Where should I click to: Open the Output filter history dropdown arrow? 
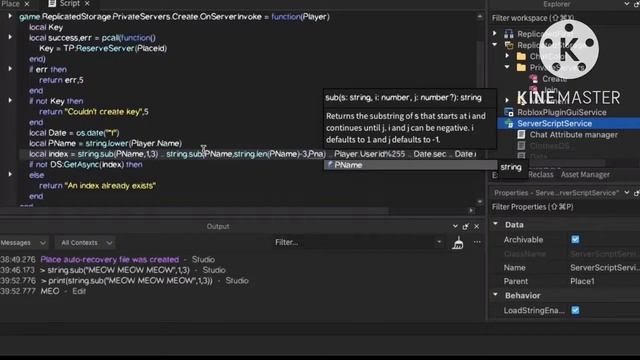click(x=439, y=242)
